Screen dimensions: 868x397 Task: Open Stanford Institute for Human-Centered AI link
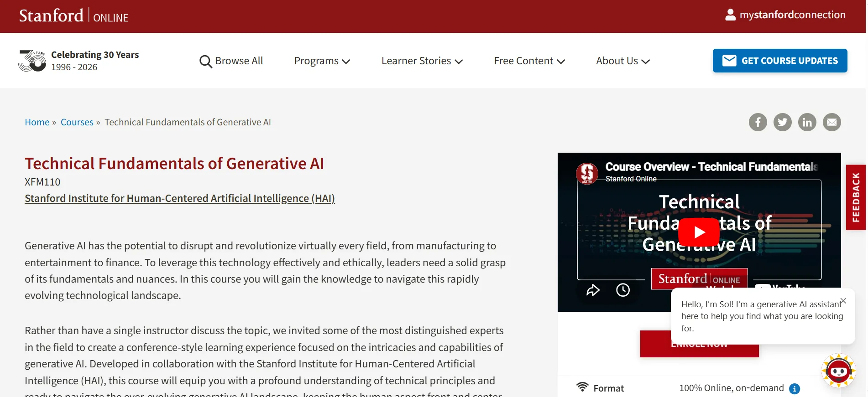[180, 198]
